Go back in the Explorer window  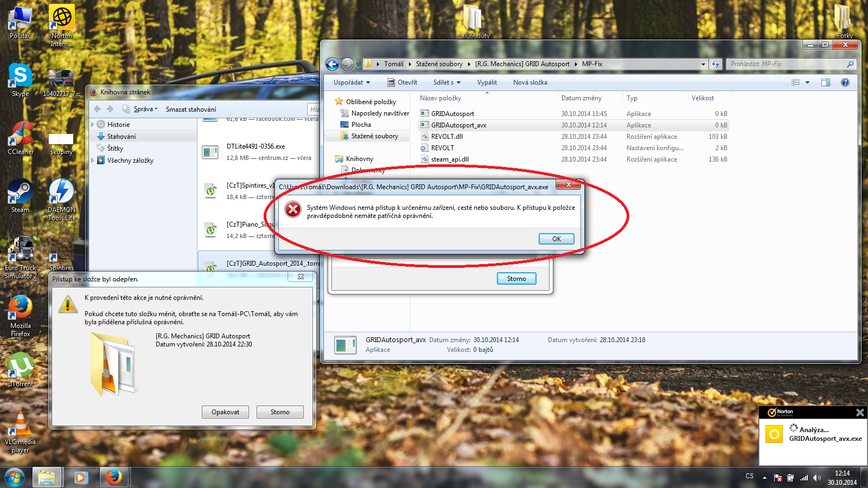click(x=332, y=64)
